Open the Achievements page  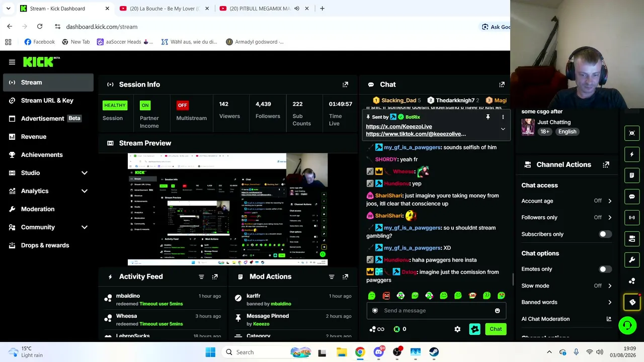coord(48,155)
